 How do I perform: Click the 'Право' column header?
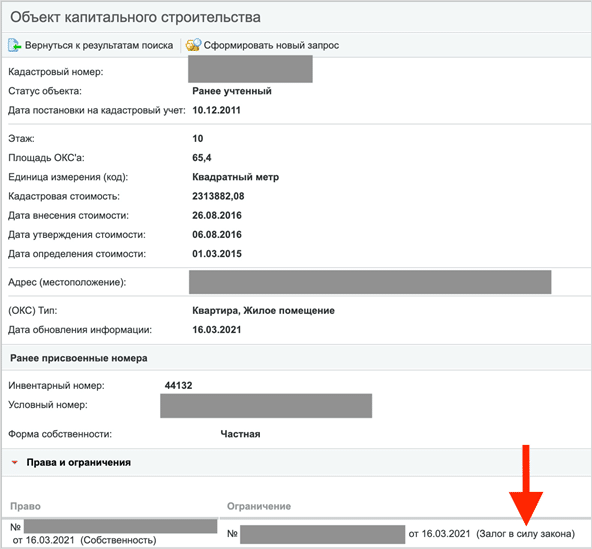(25, 506)
